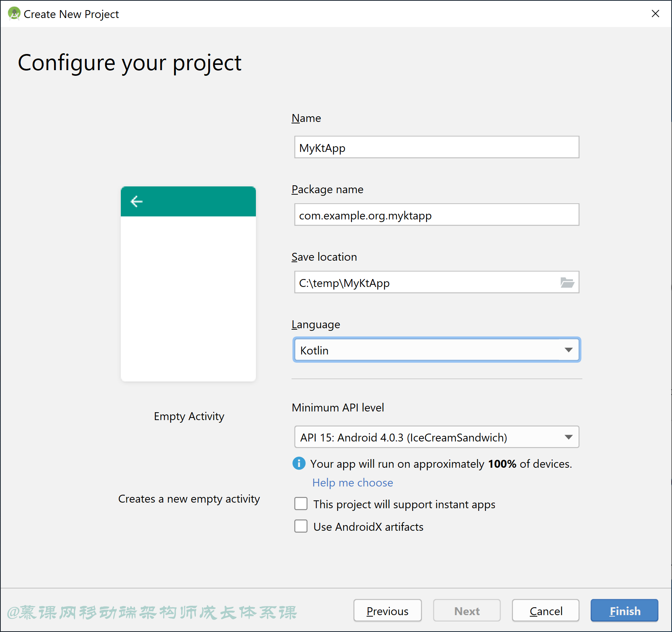672x632 pixels.
Task: Cancel project creation
Action: (546, 611)
